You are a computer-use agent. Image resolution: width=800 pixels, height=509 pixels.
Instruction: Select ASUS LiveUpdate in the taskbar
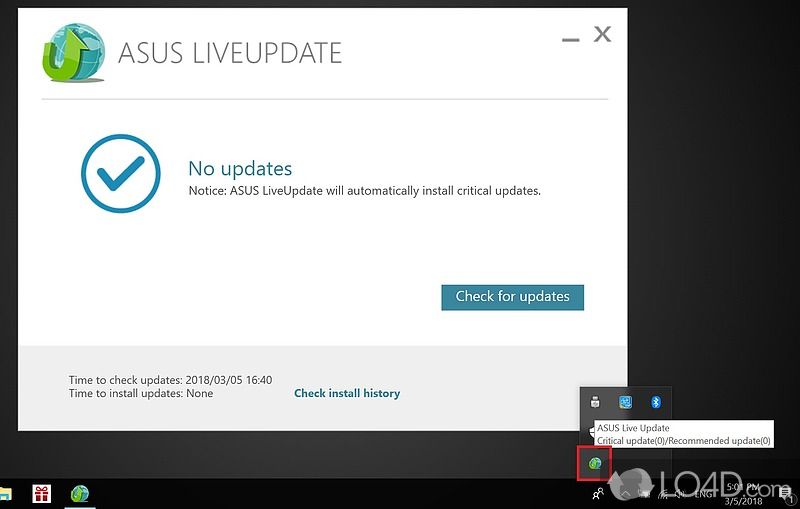(80, 494)
